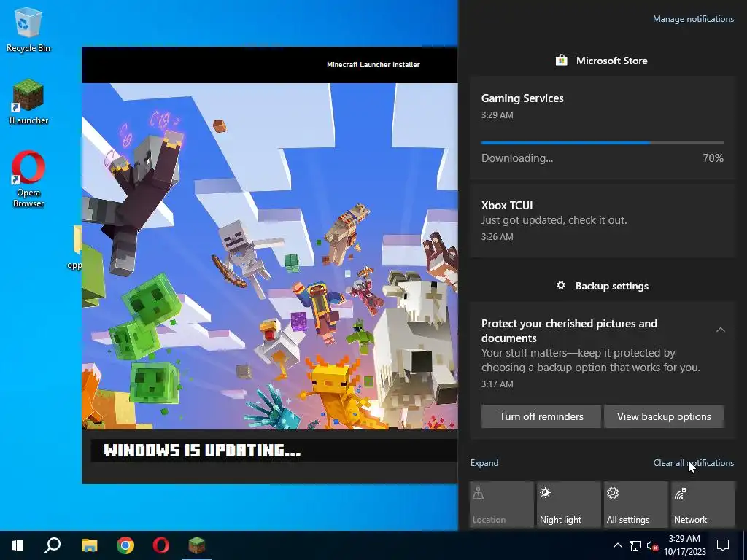Click the muted volume tray icon
The height and width of the screenshot is (560, 747).
tap(653, 545)
